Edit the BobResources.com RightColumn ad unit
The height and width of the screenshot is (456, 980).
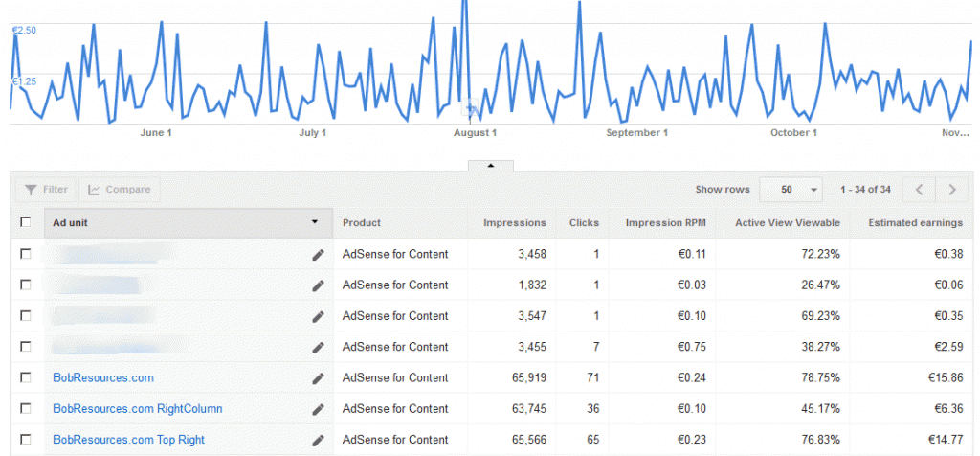click(318, 409)
